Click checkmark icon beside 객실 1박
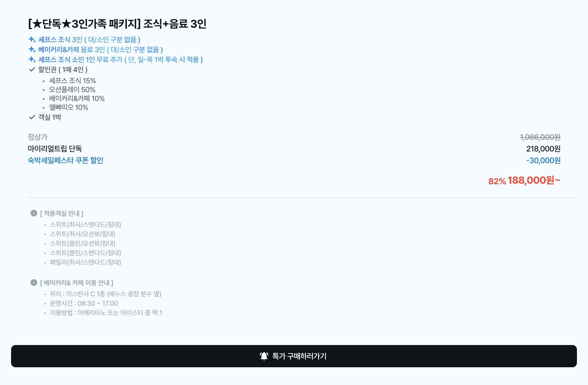Image resolution: width=588 pixels, height=385 pixels. 32,117
